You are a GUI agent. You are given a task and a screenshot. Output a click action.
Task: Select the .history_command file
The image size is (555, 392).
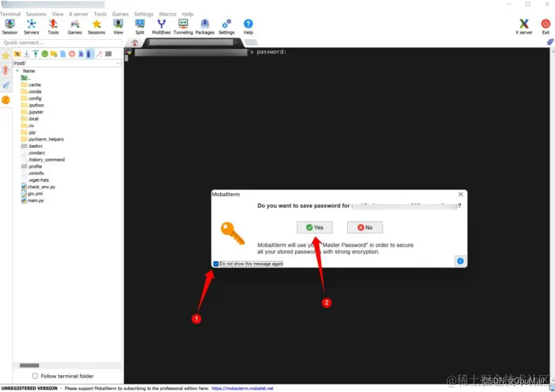click(x=43, y=160)
